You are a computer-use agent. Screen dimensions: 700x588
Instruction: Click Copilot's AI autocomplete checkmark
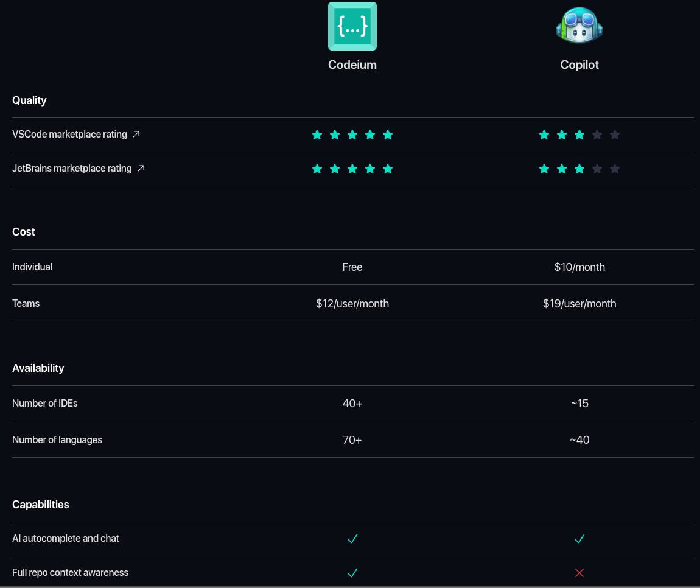pos(579,539)
